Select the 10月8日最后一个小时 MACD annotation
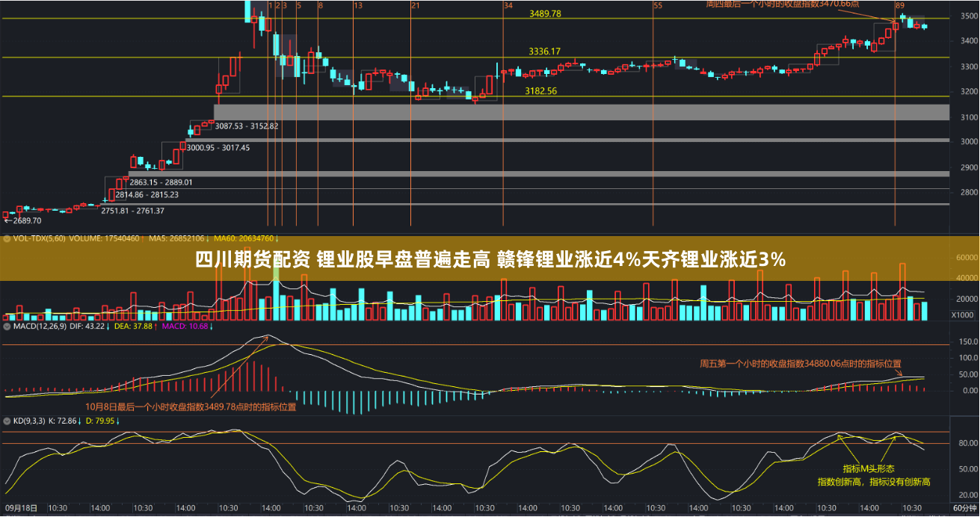Screen dimensions: 980x517 191,407
